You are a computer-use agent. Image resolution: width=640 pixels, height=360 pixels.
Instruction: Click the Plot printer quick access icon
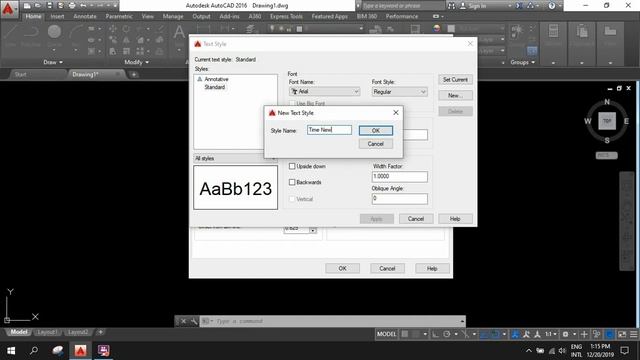[x=72, y=6]
